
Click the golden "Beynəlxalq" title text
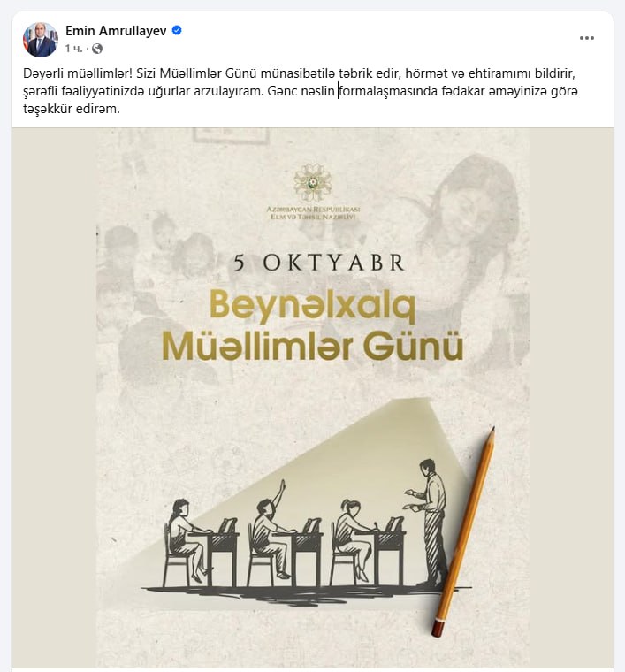(x=313, y=306)
